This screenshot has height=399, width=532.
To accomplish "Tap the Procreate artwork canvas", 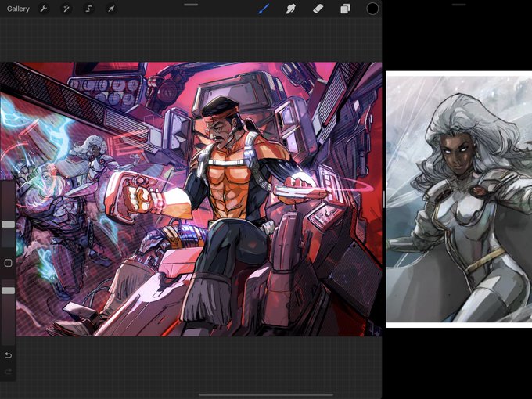I will click(x=191, y=199).
